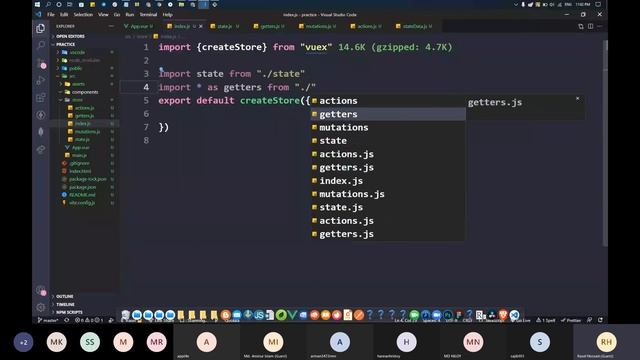Open getters.js in the explorer tree
Screen dimensions: 640x360
point(84,116)
